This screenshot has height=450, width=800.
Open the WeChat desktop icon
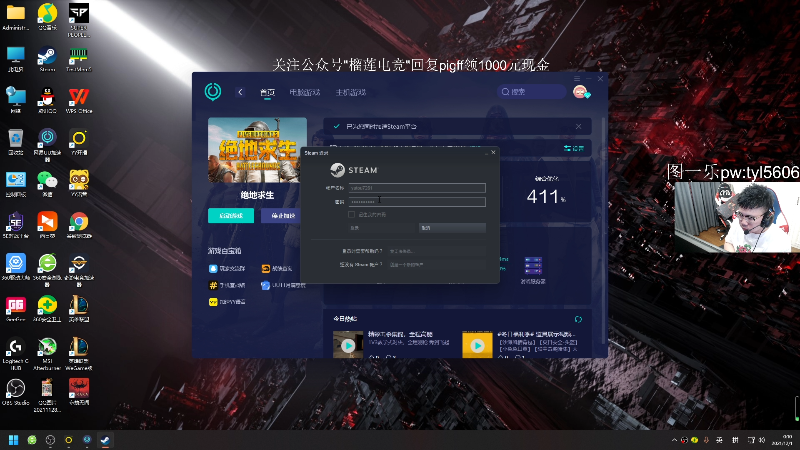[x=47, y=184]
